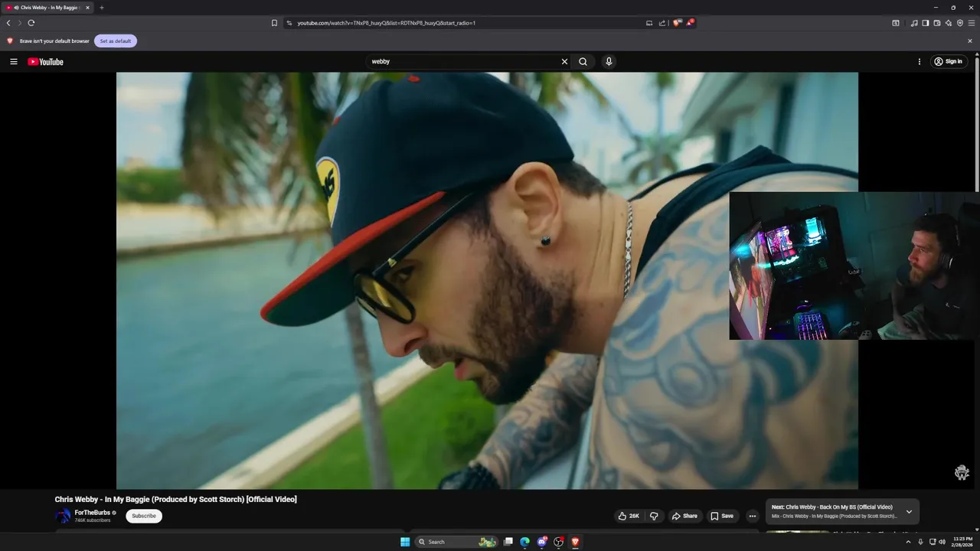Image resolution: width=980 pixels, height=551 pixels.
Task: Click the main video player
Action: (487, 280)
